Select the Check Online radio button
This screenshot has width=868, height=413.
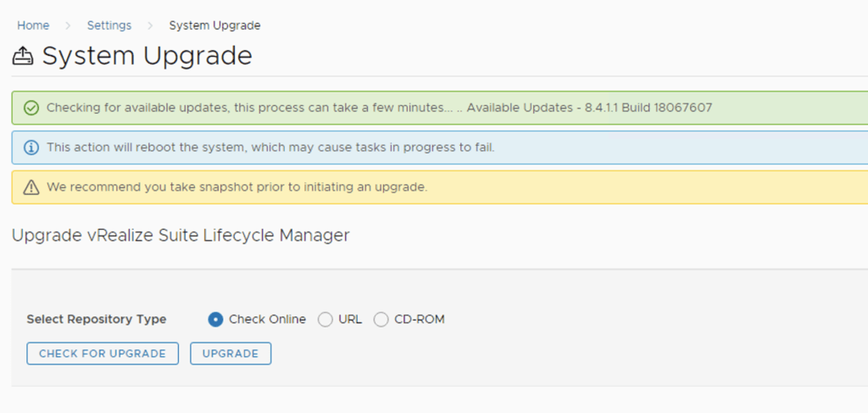tap(215, 320)
